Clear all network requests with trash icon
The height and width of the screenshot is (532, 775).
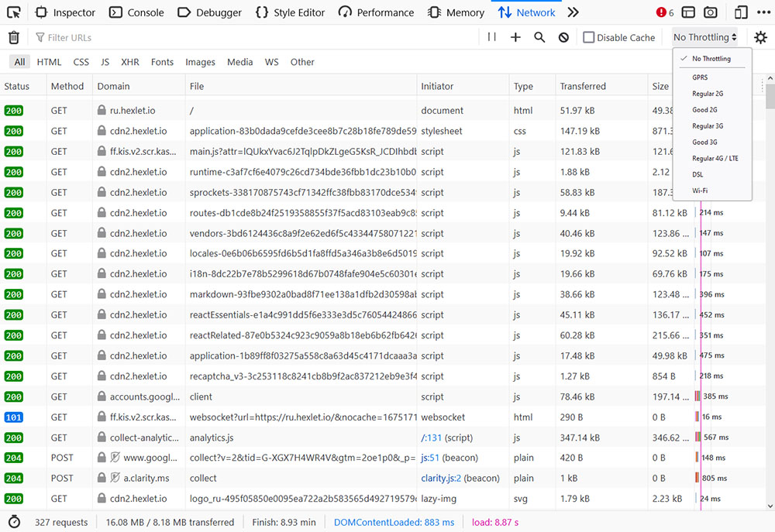click(x=13, y=36)
